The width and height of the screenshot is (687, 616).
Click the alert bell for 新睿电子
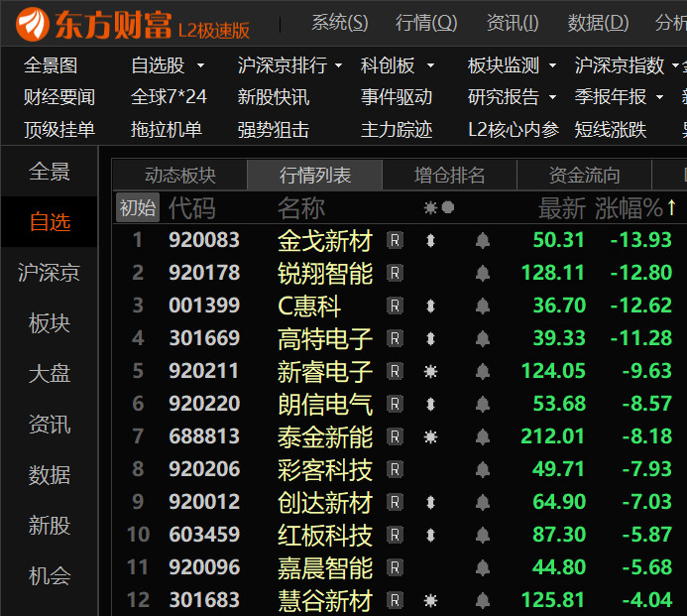483,371
